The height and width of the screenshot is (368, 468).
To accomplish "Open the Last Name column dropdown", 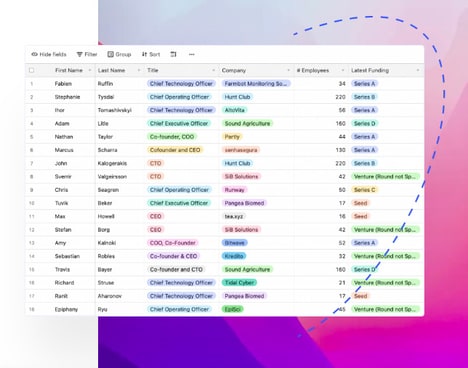I will point(139,70).
